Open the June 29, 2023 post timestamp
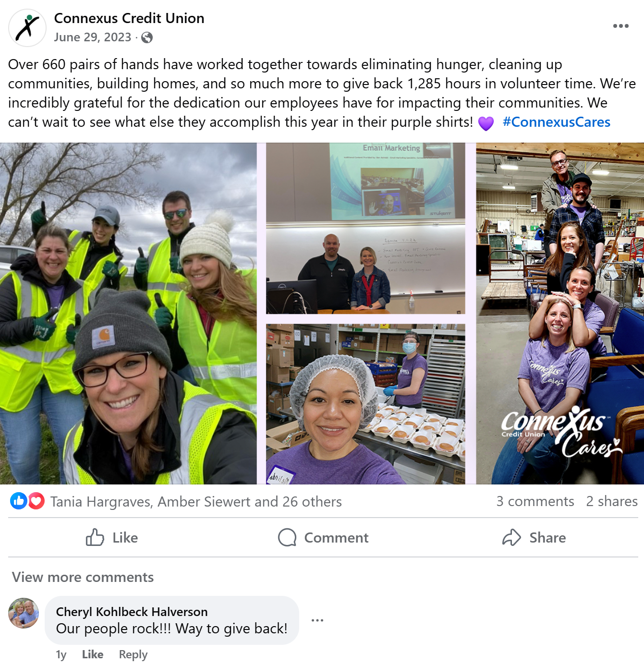644x665 pixels. (x=93, y=37)
